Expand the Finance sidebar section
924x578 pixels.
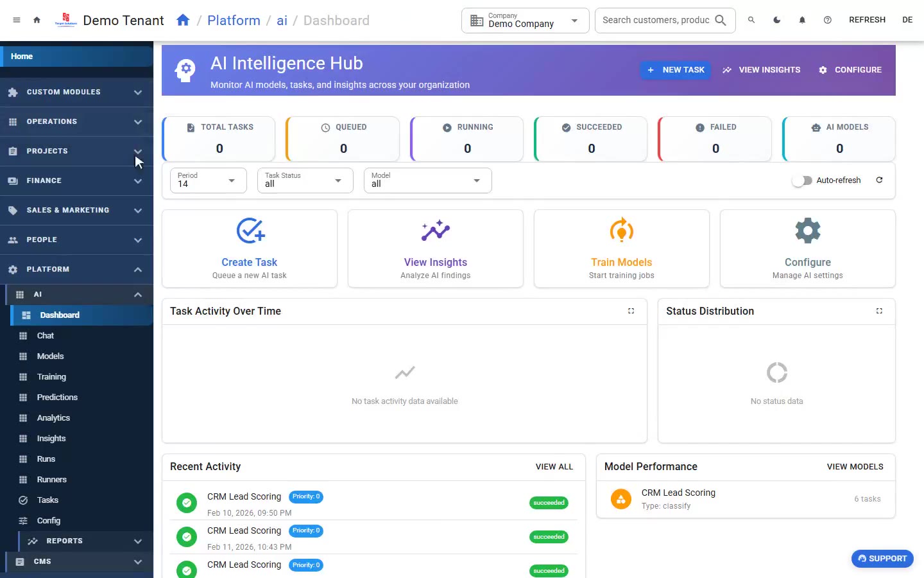[76, 181]
